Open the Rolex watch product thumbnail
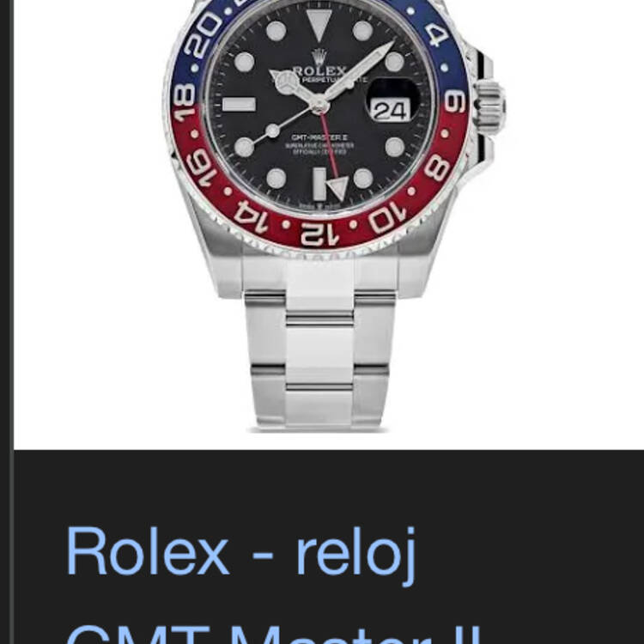Screen dimensions: 644x644 click(x=329, y=224)
